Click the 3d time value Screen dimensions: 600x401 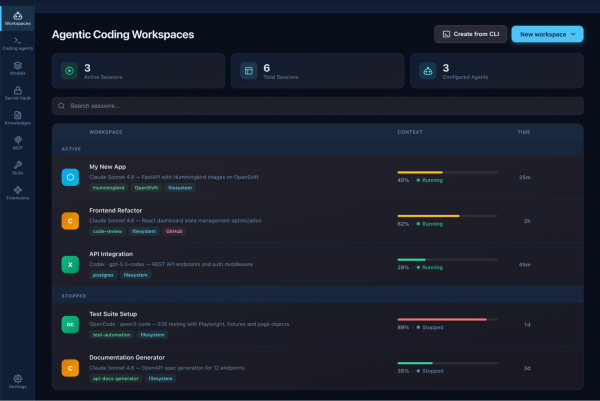click(x=527, y=368)
